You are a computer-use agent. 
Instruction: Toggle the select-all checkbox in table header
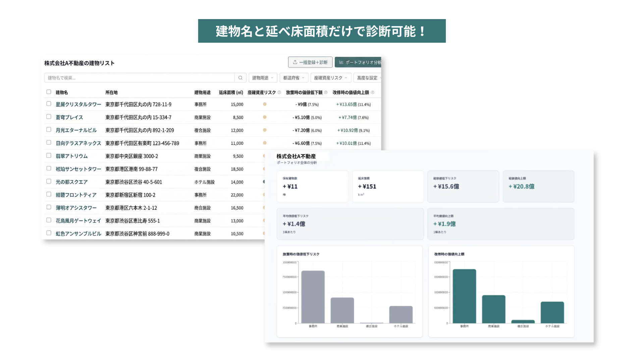click(49, 92)
